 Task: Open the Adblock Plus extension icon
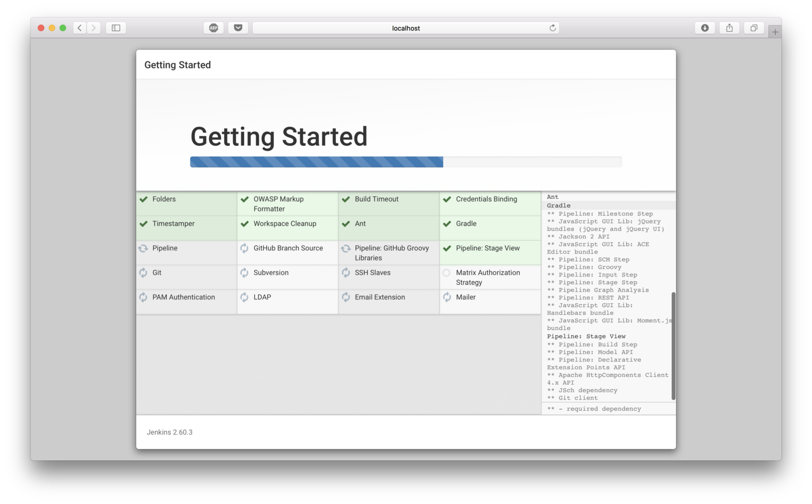pos(214,28)
